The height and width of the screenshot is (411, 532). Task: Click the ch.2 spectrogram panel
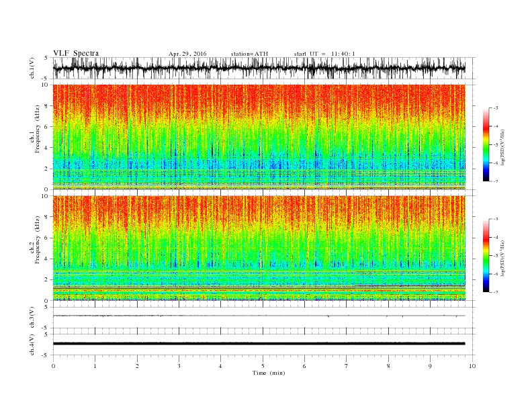[x=259, y=248]
